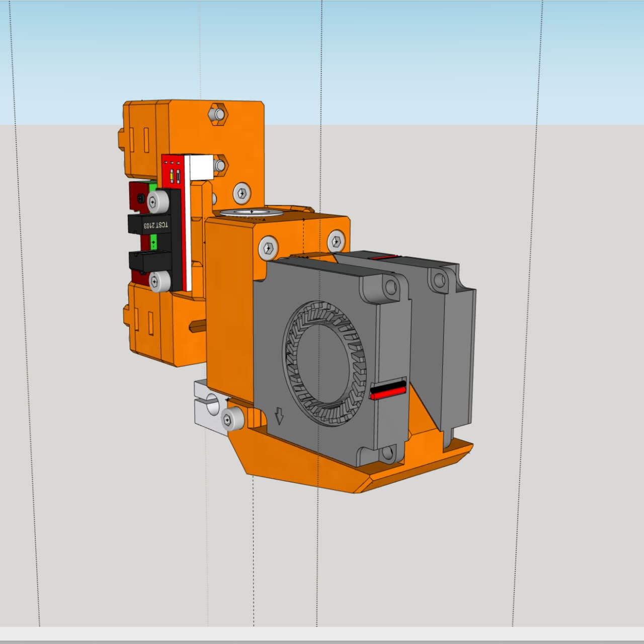Select the upper silver idler spacer
Viewport: 644px width, 644px height.
tap(160, 201)
